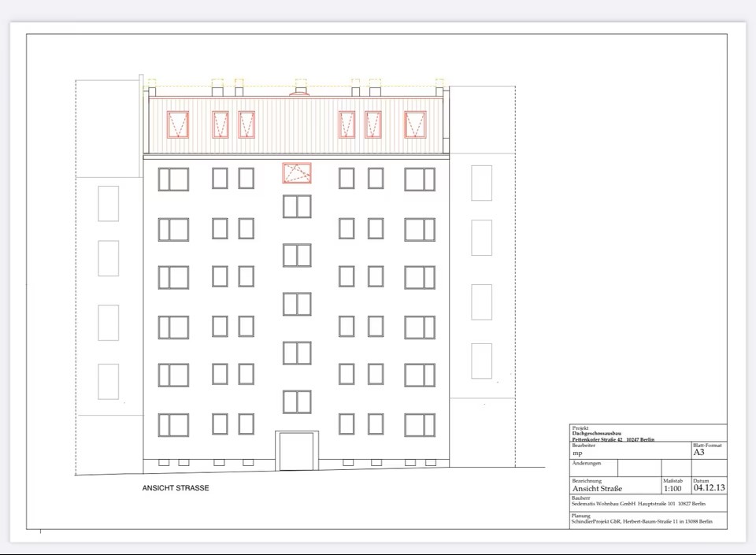Select the stairwell window directly above the entrance door

coord(297,401)
